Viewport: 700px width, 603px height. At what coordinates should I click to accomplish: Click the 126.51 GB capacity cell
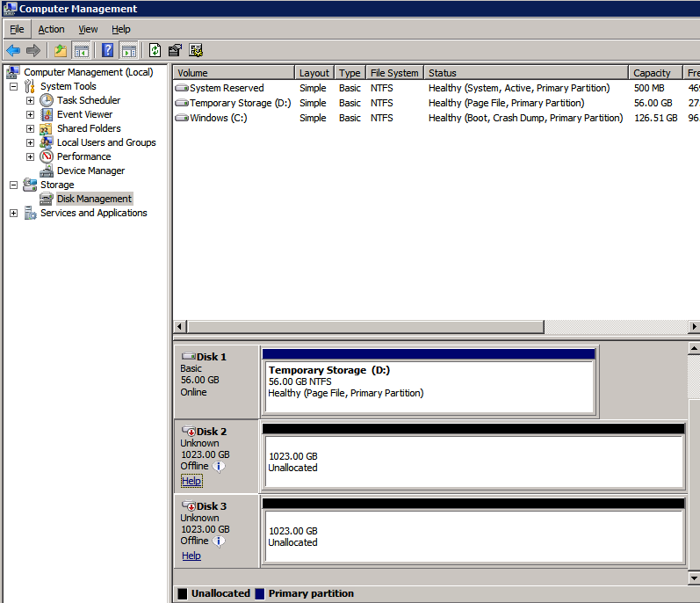tap(656, 118)
